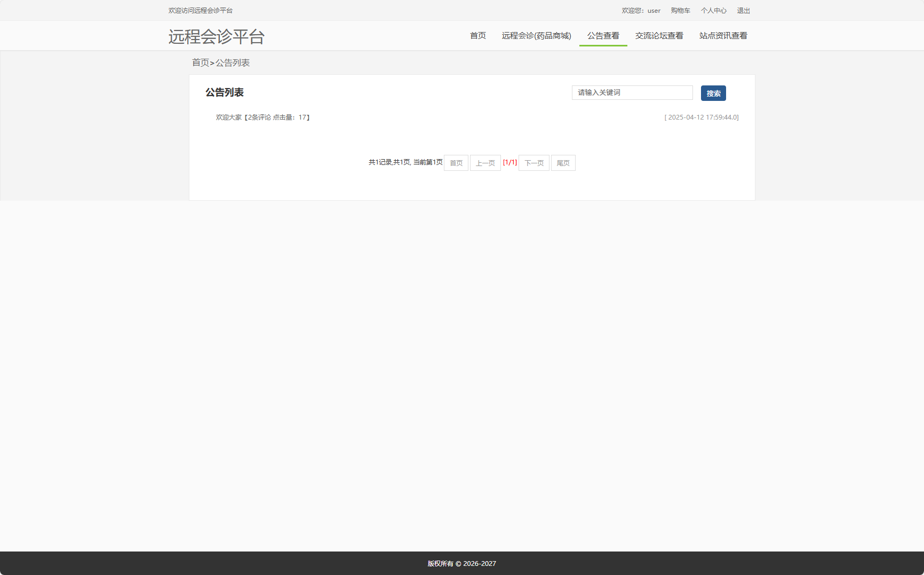
Task: Click 尾页 last page button
Action: (x=563, y=163)
